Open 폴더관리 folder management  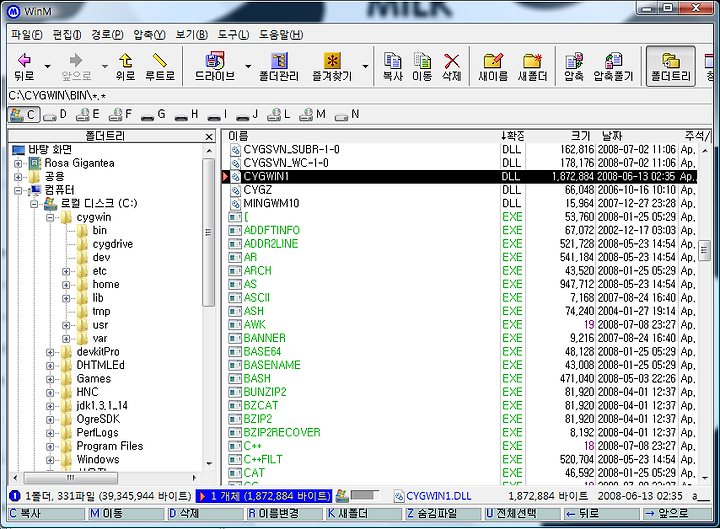click(279, 67)
